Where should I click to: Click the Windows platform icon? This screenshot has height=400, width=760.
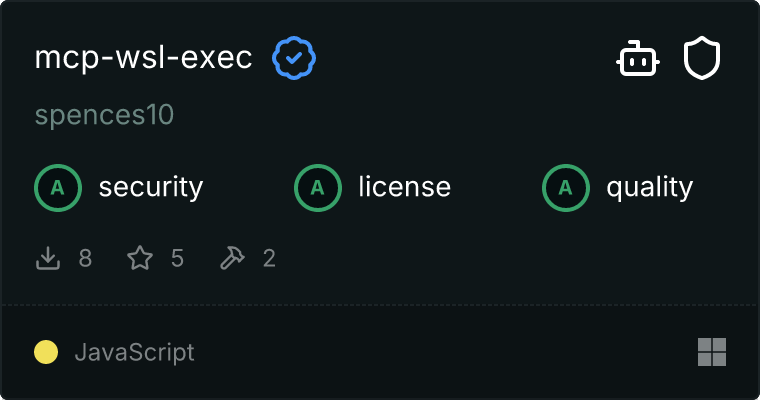(711, 352)
